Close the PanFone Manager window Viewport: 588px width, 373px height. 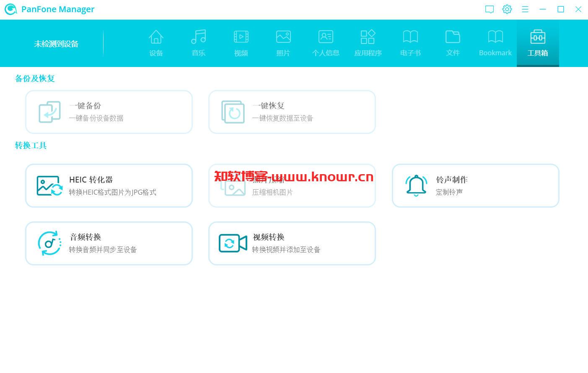point(578,9)
